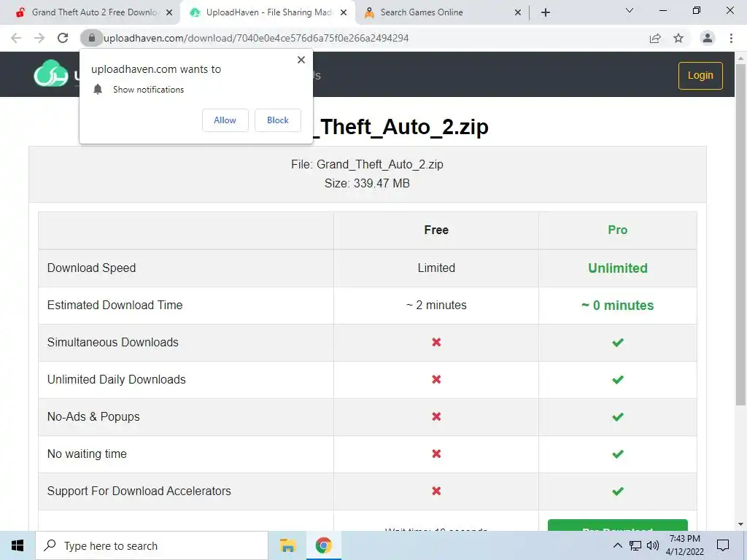Open File Explorer from taskbar
The width and height of the screenshot is (747, 560).
[x=287, y=545]
